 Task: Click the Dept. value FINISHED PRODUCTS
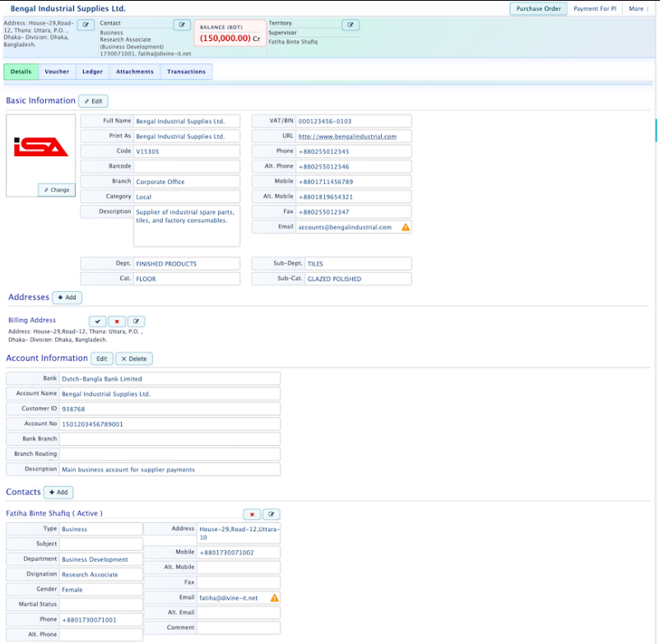click(187, 264)
